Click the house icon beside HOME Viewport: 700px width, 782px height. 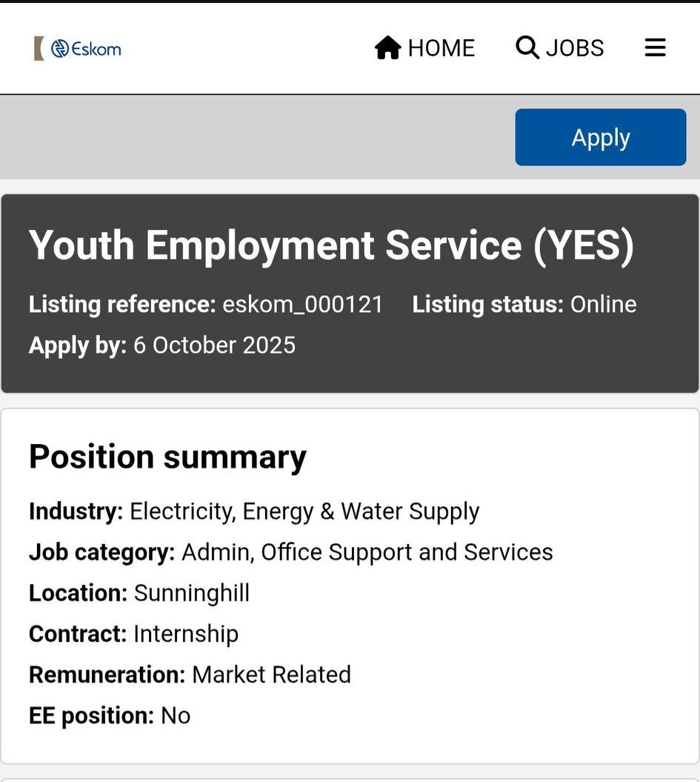(387, 48)
